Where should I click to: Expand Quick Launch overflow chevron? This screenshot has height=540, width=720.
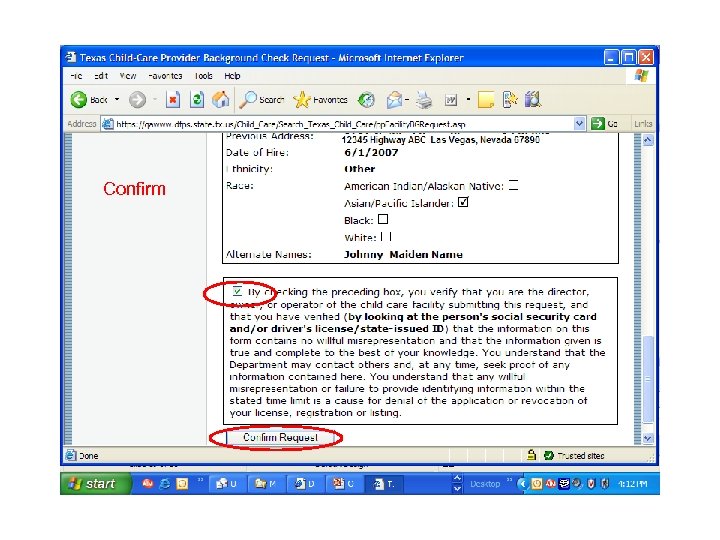(x=200, y=480)
